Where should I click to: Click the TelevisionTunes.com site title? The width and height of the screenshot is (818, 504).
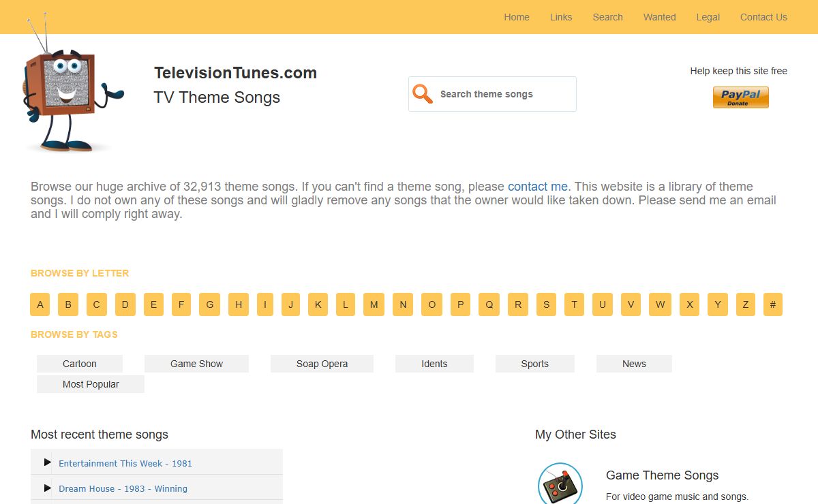235,73
